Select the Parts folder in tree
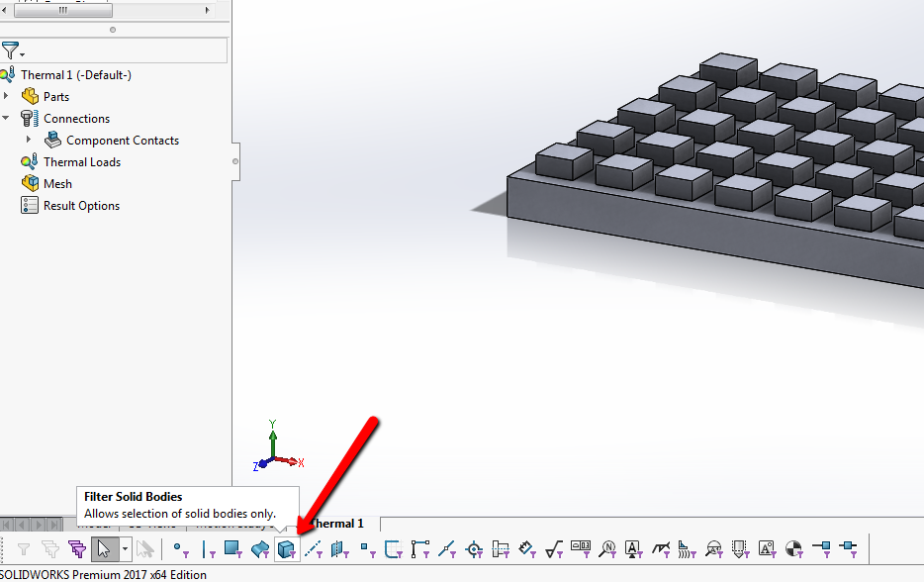This screenshot has width=924, height=582. click(56, 97)
